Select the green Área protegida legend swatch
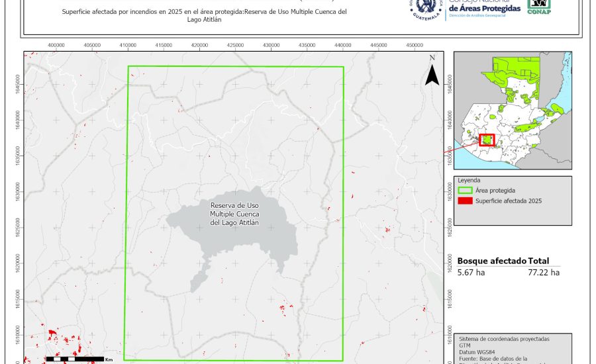Image resolution: width=596 pixels, height=364 pixels. pos(465,190)
